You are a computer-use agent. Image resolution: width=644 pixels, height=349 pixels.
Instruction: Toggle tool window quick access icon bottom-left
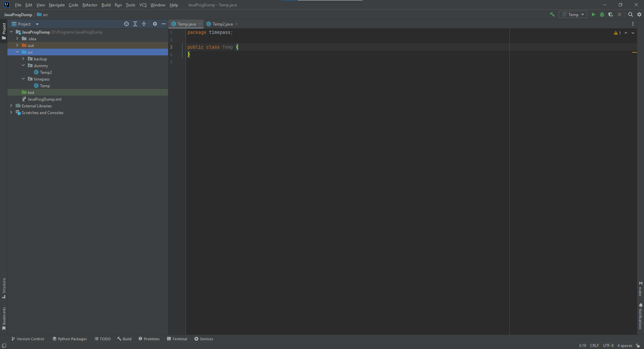click(x=4, y=346)
